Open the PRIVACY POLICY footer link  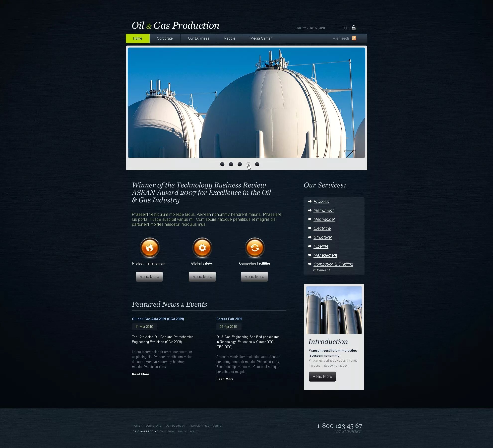(188, 432)
